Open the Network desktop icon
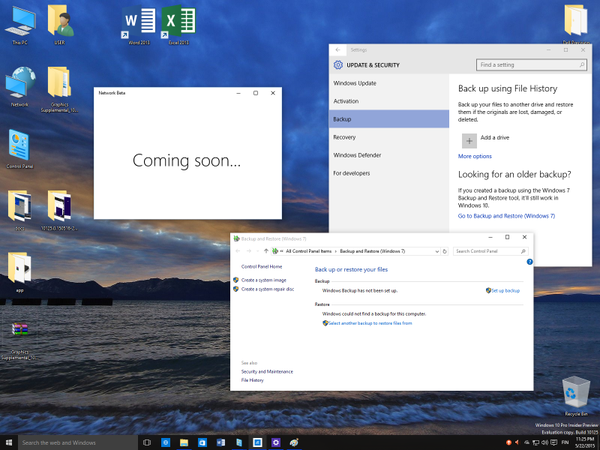 click(20, 86)
